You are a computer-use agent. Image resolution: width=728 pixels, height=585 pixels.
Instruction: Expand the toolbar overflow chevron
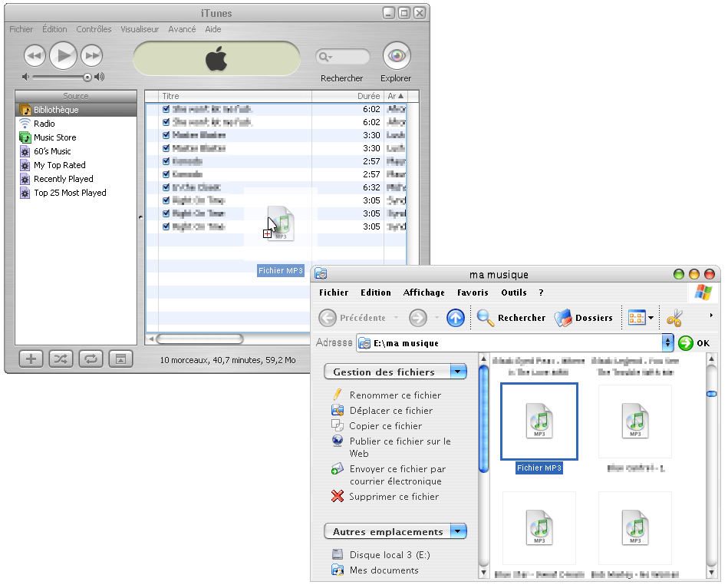[x=711, y=316]
